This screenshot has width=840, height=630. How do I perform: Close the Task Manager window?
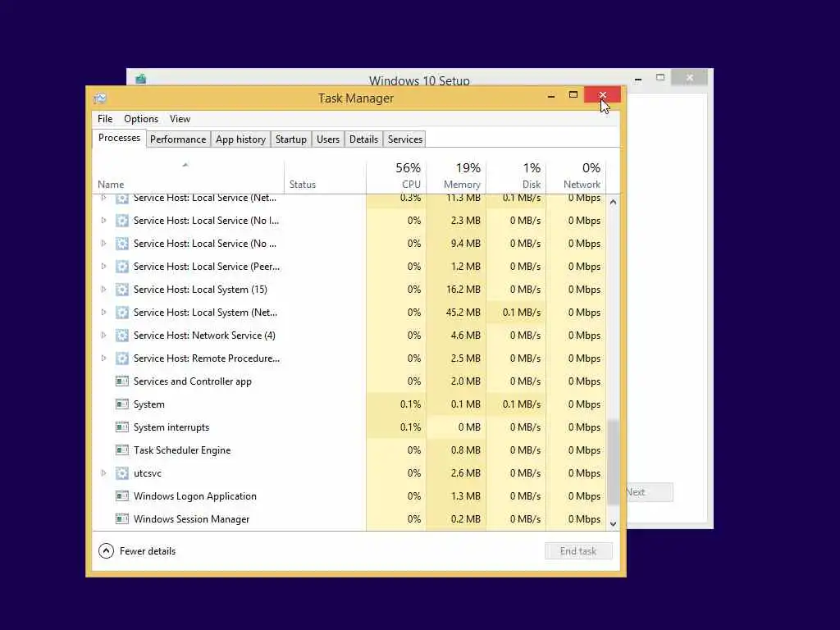click(603, 95)
